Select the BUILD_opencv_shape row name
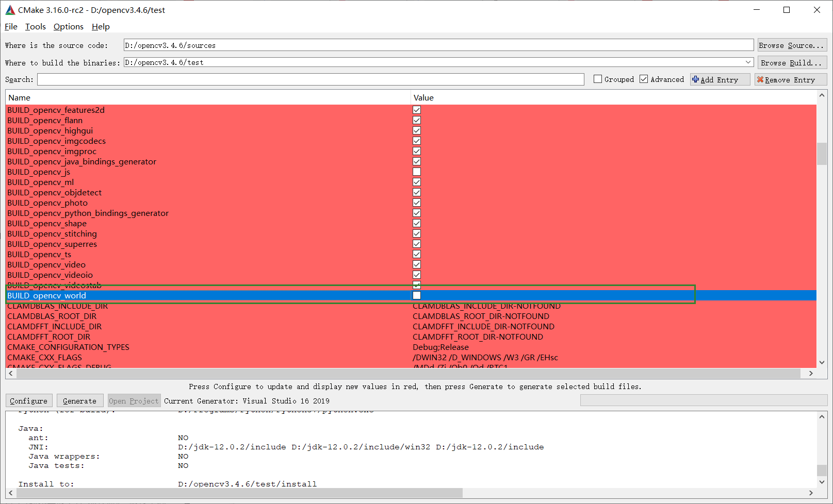Screen dimensions: 833x504 (47, 223)
